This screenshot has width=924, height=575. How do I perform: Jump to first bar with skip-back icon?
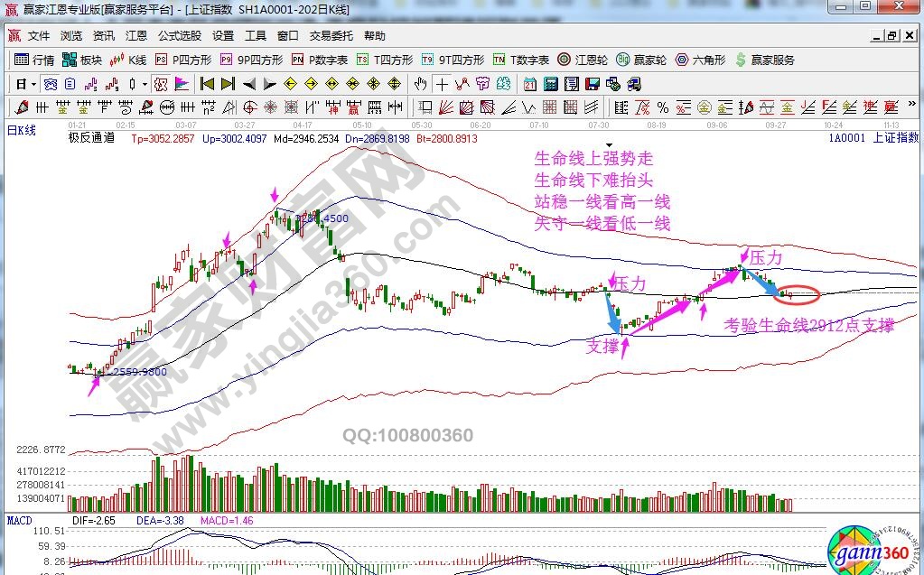[x=207, y=84]
